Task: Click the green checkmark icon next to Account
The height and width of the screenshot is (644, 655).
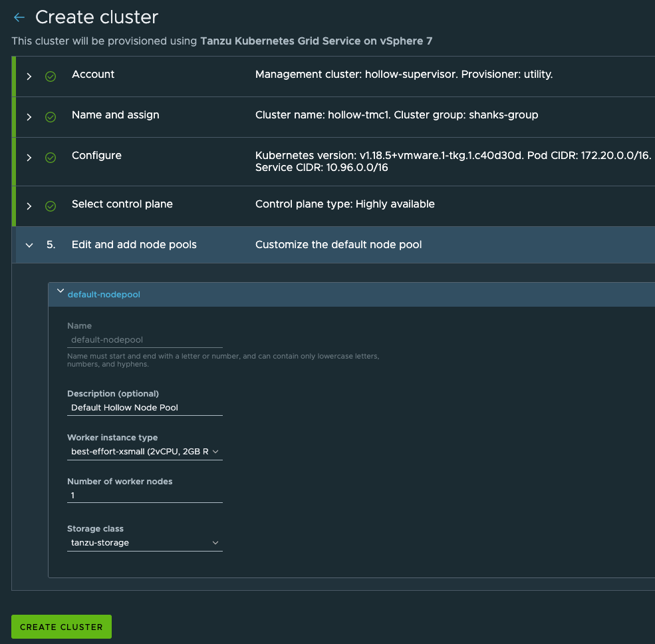Action: click(x=51, y=77)
